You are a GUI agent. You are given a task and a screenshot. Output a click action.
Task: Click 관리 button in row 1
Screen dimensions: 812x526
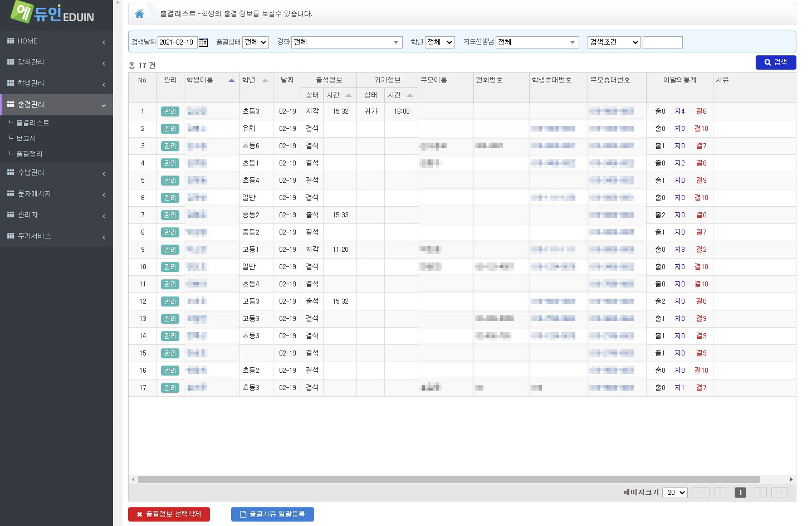point(170,111)
